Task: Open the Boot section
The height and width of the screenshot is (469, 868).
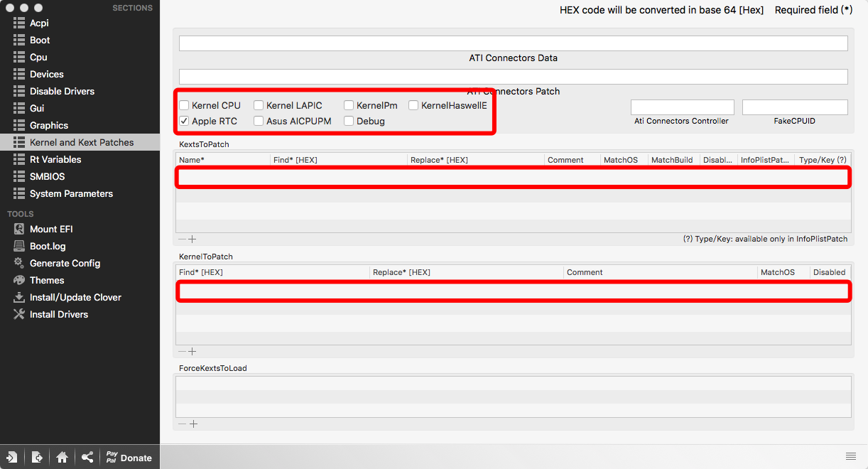Action: pyautogui.click(x=40, y=40)
